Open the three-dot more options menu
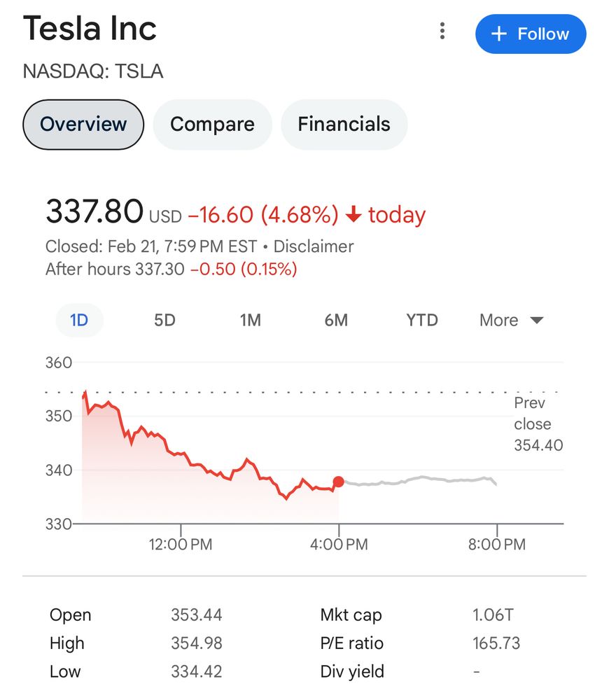The height and width of the screenshot is (700, 609). [x=442, y=31]
